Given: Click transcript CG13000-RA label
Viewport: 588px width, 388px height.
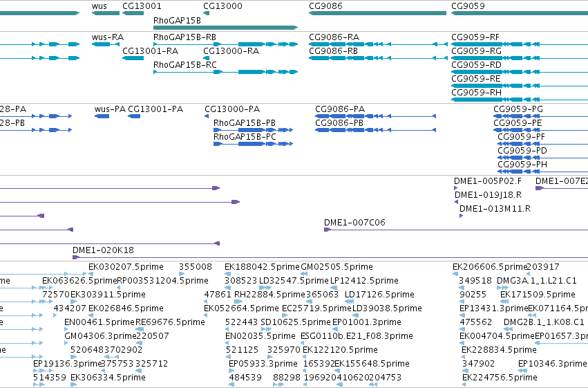Looking at the screenshot, I should [x=231, y=51].
